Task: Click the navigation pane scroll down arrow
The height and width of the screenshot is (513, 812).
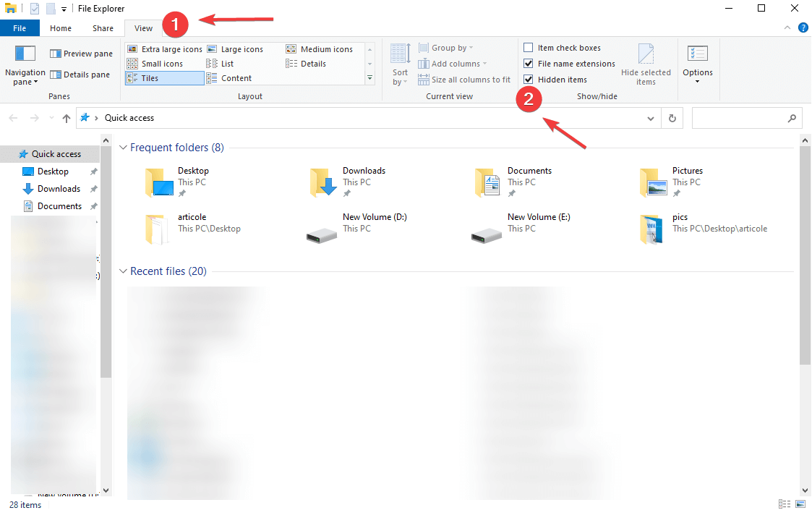Action: click(x=106, y=490)
